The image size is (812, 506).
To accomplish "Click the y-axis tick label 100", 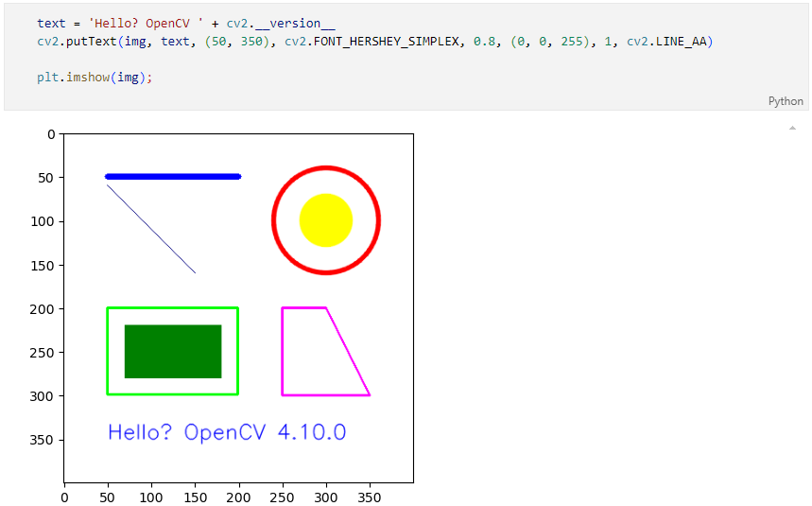I will (x=43, y=221).
